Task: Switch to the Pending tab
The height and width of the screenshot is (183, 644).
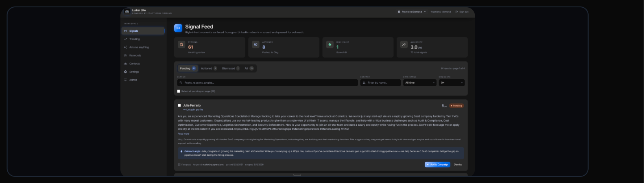Action: click(x=188, y=68)
